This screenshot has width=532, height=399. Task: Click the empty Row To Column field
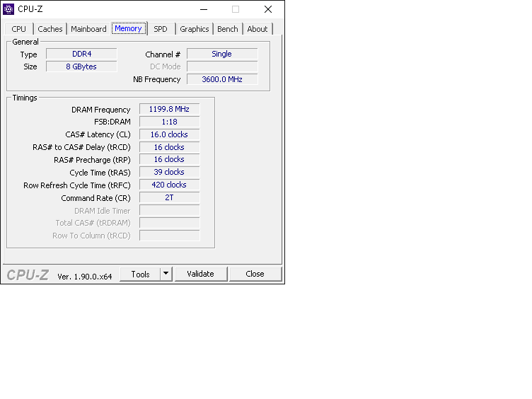point(169,236)
